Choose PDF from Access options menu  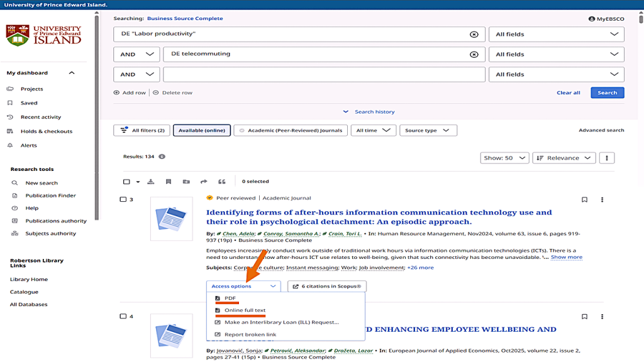pos(230,298)
